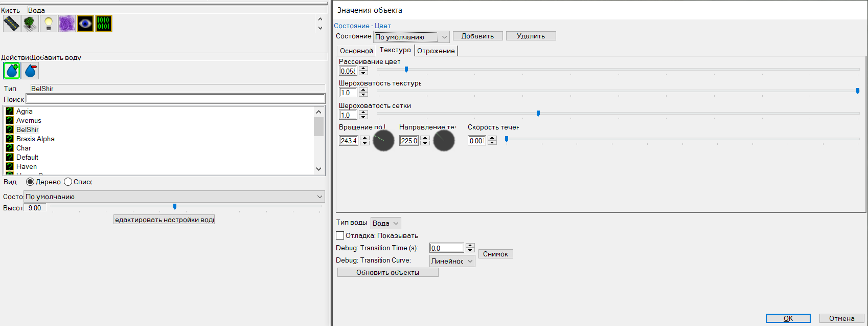Switch to the Текстура tab
The width and height of the screenshot is (868, 326).
point(395,50)
